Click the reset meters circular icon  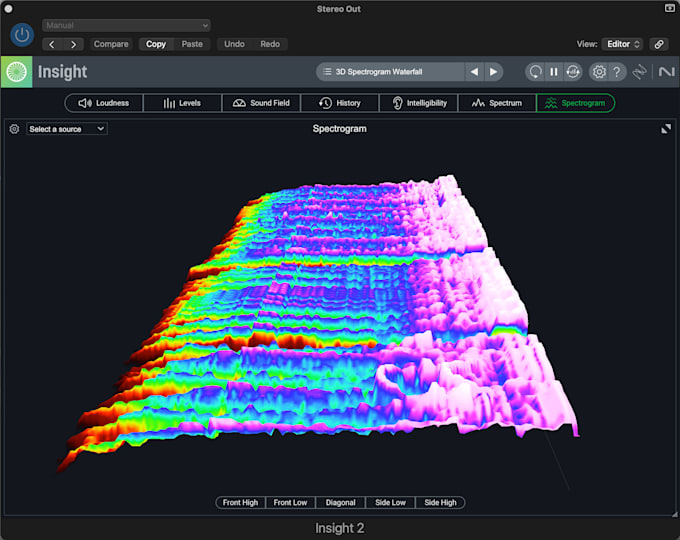pyautogui.click(x=535, y=72)
